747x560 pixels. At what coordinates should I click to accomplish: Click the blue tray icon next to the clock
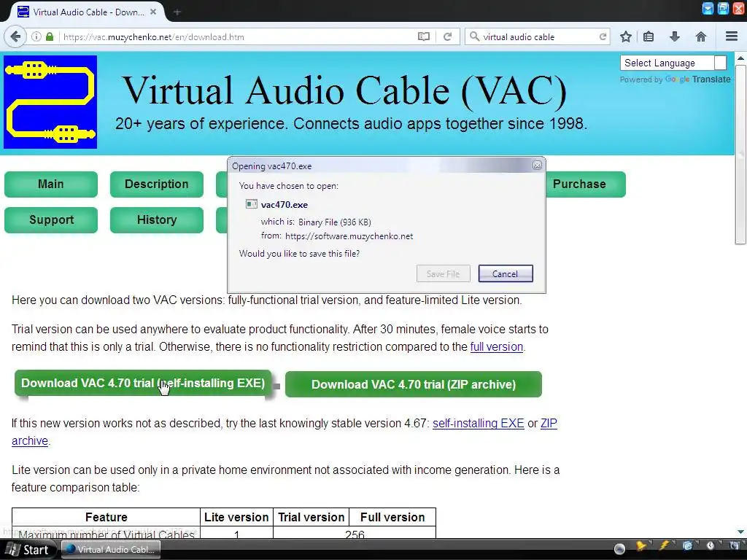(x=687, y=545)
